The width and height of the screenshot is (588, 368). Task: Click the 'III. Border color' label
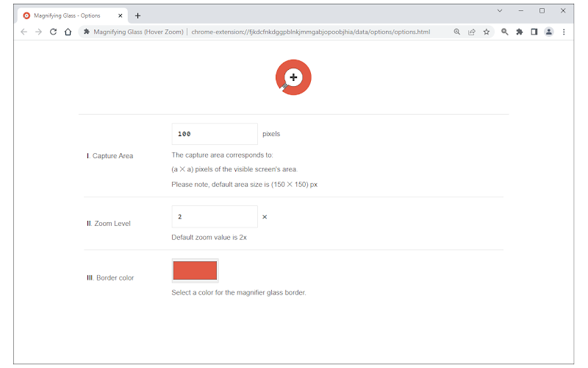(x=110, y=278)
